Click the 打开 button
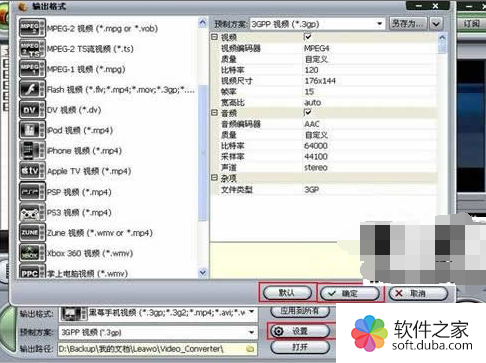The image size is (486, 363). 300,347
